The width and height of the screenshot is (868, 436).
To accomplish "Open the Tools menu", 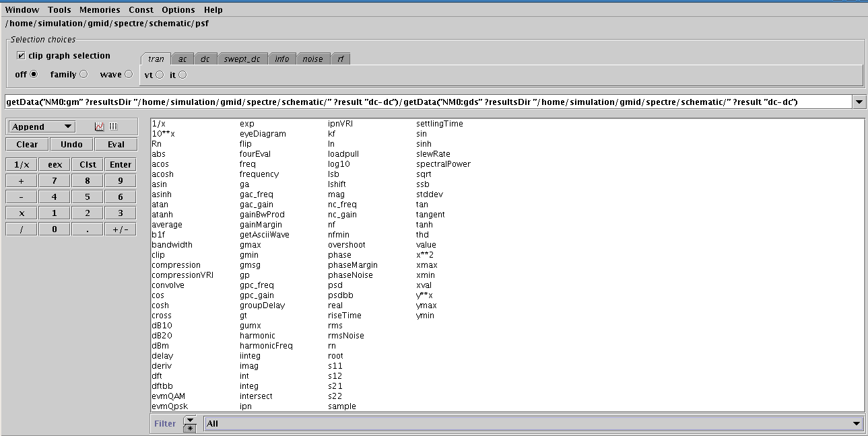I will 59,10.
